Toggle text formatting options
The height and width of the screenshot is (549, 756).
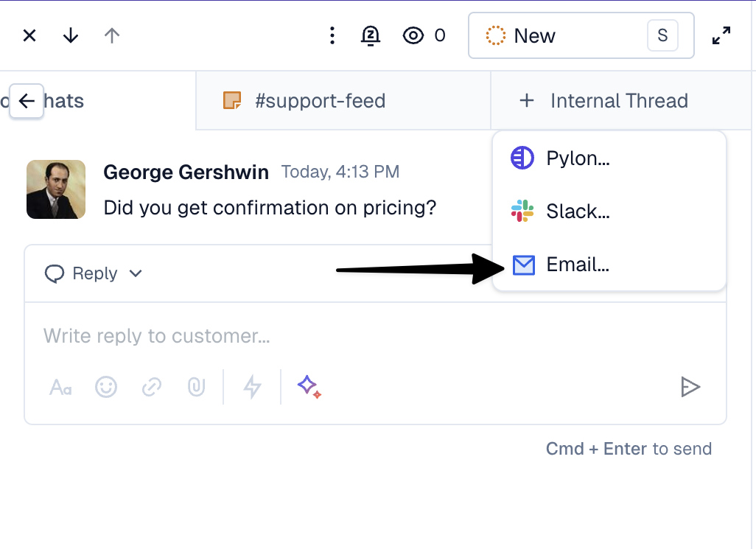pos(60,387)
